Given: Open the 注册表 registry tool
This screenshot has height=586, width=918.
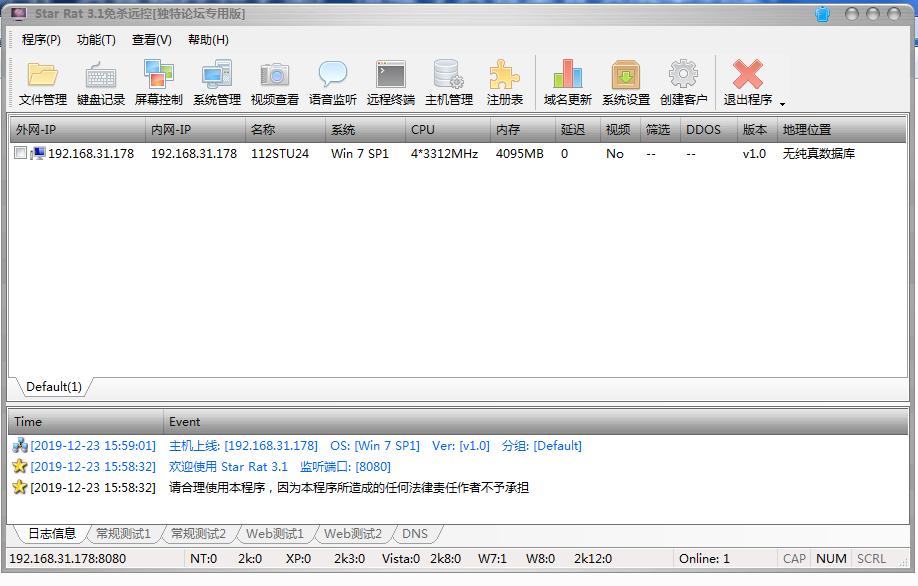Looking at the screenshot, I should pyautogui.click(x=505, y=83).
